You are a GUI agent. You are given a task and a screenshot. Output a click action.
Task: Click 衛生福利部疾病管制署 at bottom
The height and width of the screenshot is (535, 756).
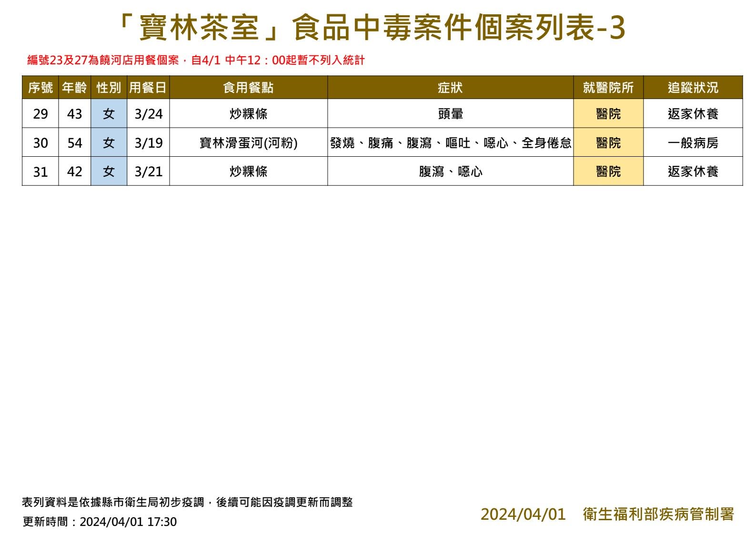coord(658,514)
